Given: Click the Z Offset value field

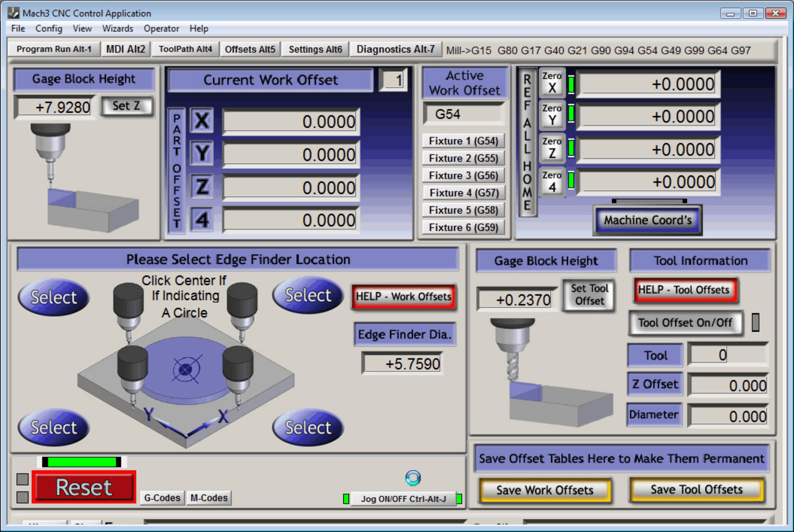Looking at the screenshot, I should 728,385.
